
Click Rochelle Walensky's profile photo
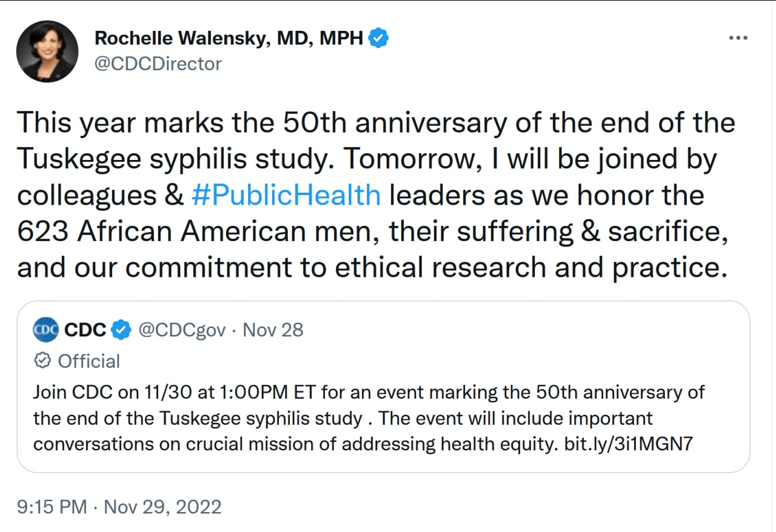coord(47,52)
